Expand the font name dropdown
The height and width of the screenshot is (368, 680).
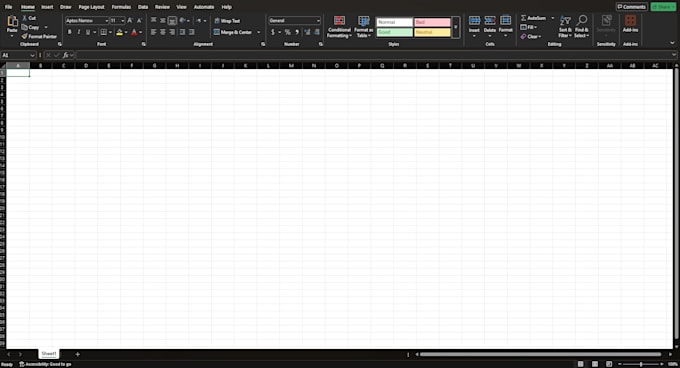[x=106, y=21]
